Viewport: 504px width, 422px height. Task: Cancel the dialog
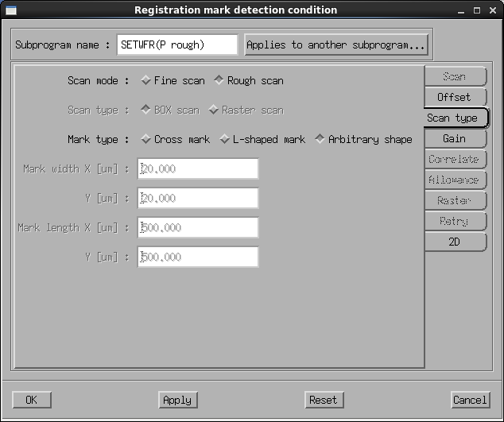pos(469,400)
